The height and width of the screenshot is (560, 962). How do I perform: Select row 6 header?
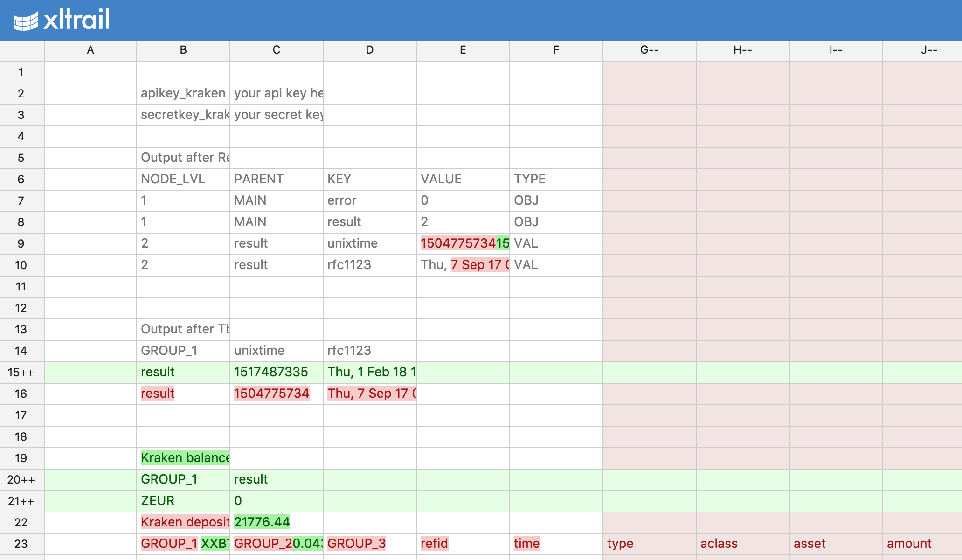pos(22,180)
